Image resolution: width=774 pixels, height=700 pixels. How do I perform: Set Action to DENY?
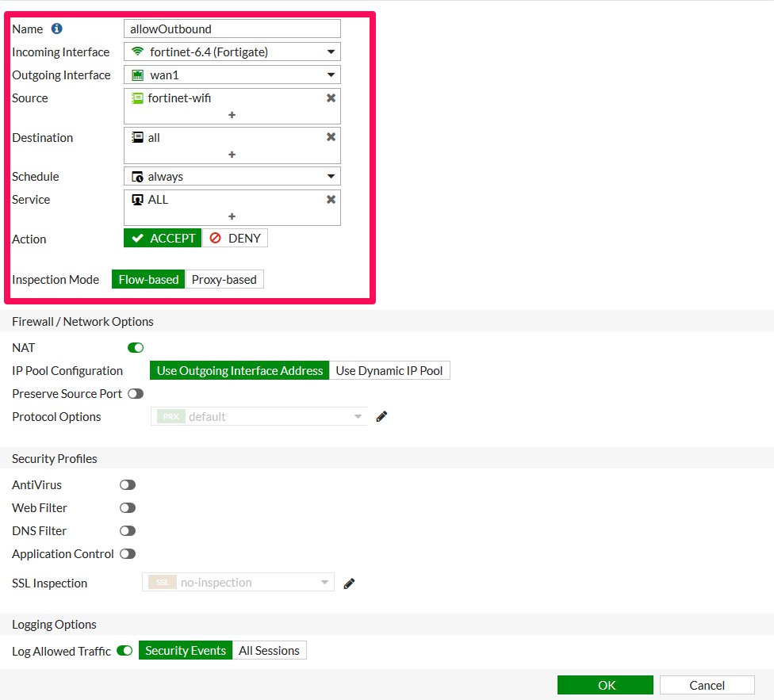pos(235,238)
